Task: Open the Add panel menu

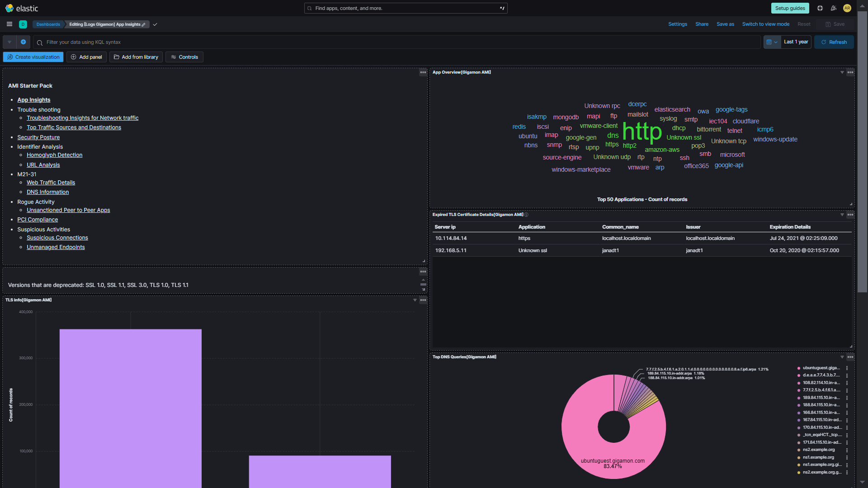Action: pyautogui.click(x=86, y=57)
